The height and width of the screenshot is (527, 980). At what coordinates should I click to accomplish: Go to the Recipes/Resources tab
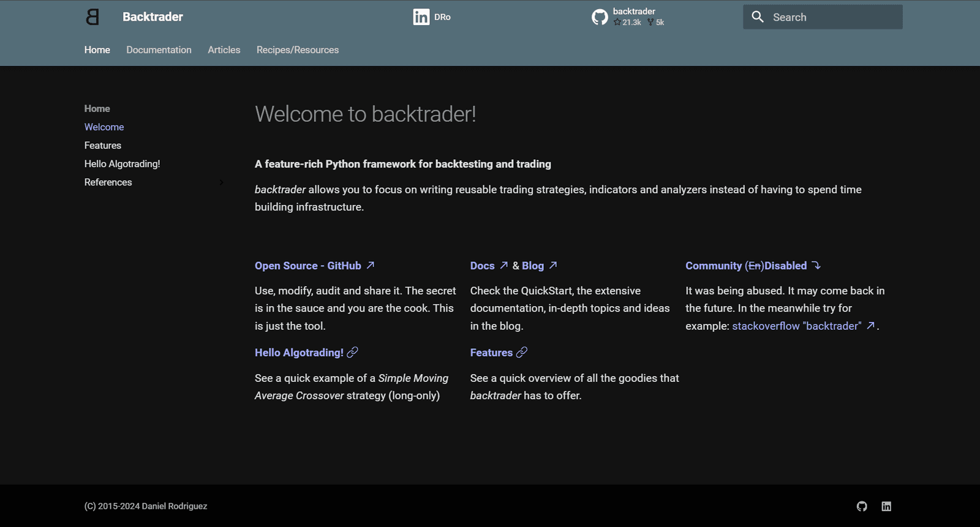pos(298,50)
